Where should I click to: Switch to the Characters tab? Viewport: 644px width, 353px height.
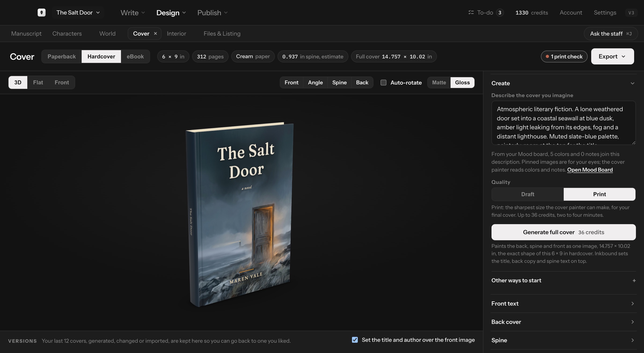pyautogui.click(x=67, y=34)
